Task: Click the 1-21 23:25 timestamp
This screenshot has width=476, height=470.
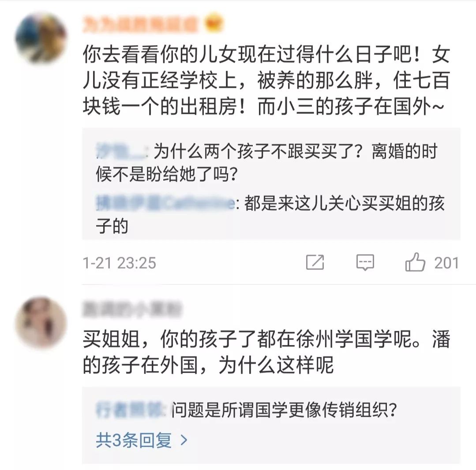Action: point(119,263)
